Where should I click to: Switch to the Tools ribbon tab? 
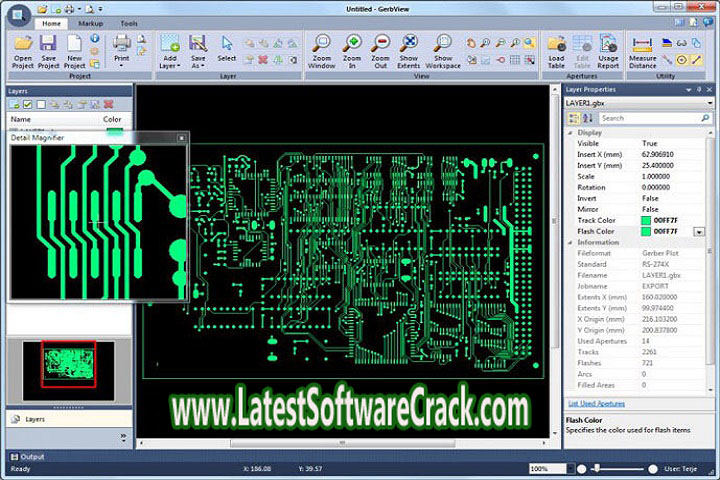click(x=129, y=22)
